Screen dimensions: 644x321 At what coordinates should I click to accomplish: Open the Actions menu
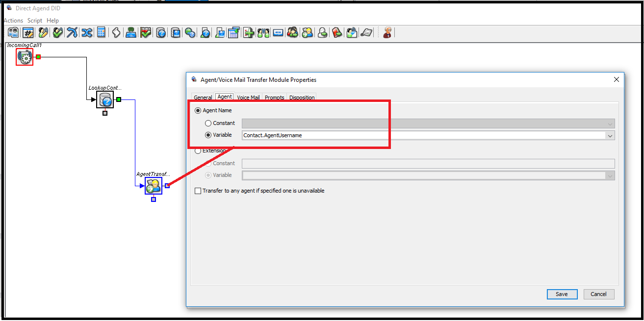(x=13, y=21)
